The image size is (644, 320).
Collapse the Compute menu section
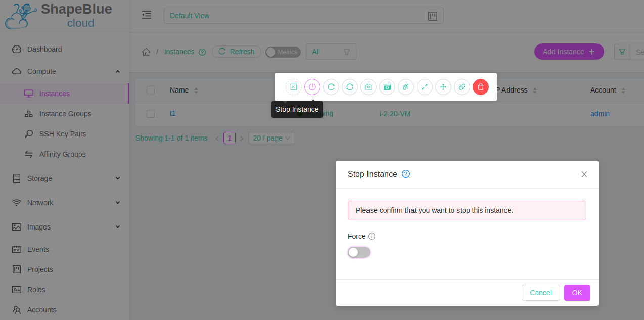[x=65, y=71]
